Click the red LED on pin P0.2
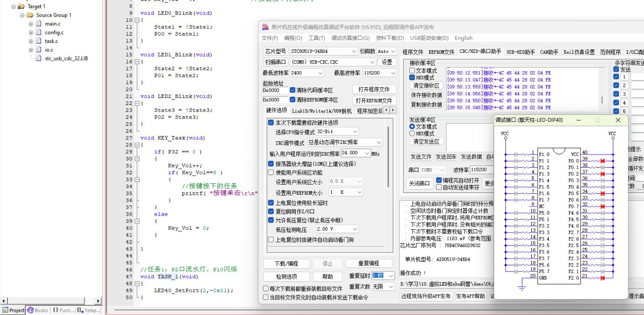This screenshot has height=315, width=644. (602, 174)
